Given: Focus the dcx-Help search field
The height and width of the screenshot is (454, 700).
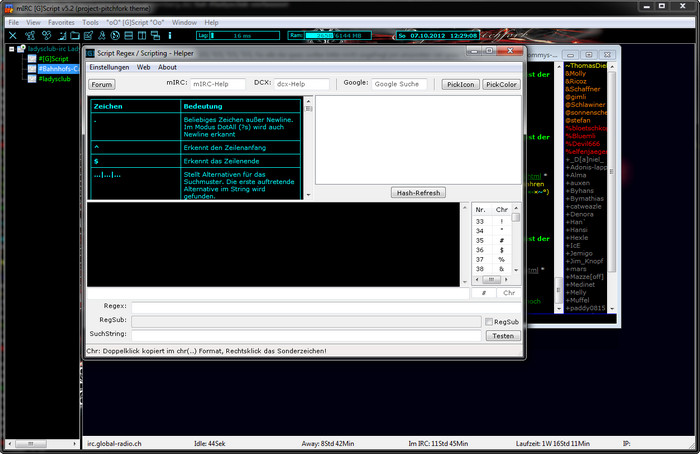Looking at the screenshot, I should coord(301,84).
